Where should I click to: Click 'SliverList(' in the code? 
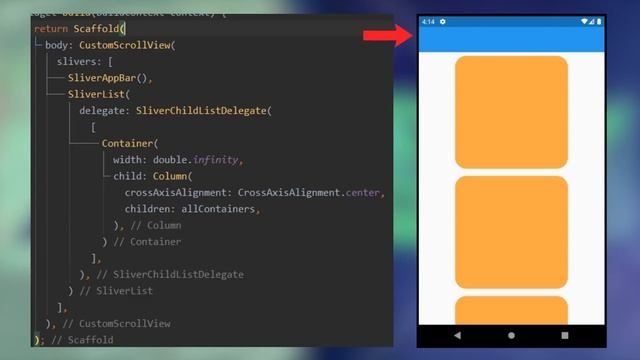coord(99,94)
